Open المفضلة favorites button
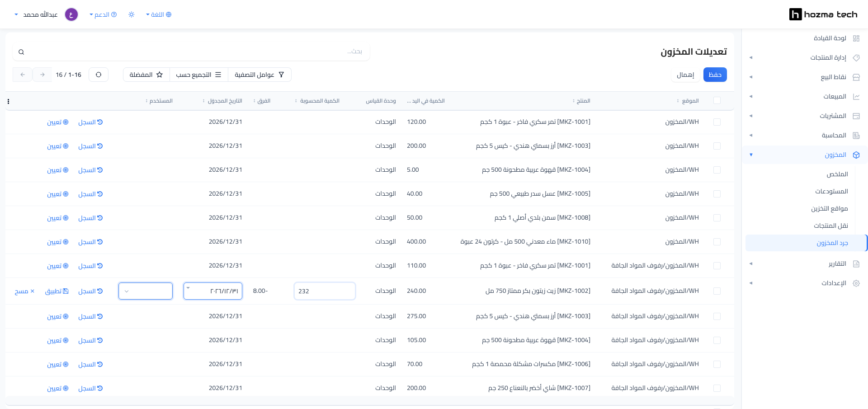 point(146,75)
